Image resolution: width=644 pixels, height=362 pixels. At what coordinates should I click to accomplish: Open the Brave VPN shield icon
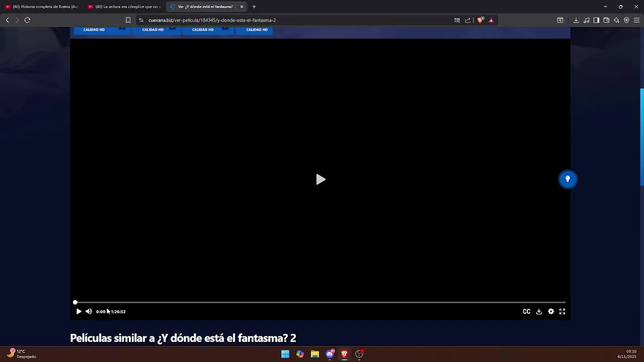click(626, 20)
